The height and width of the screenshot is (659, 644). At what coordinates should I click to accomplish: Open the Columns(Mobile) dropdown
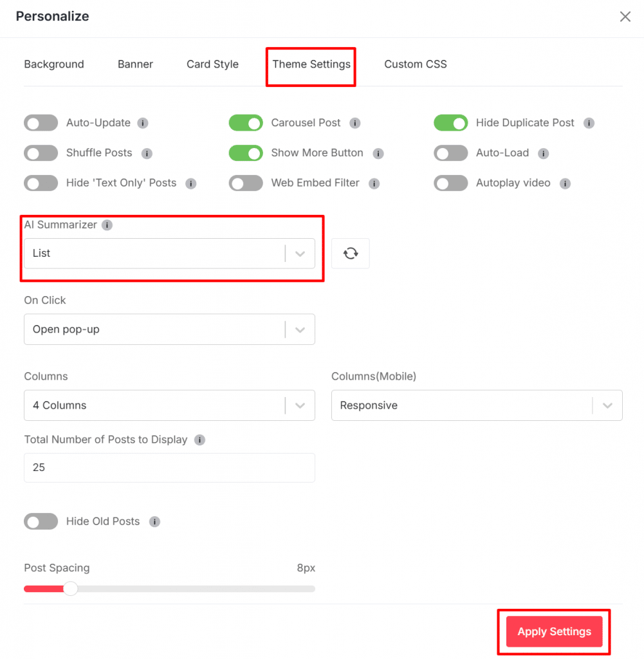[x=477, y=405]
